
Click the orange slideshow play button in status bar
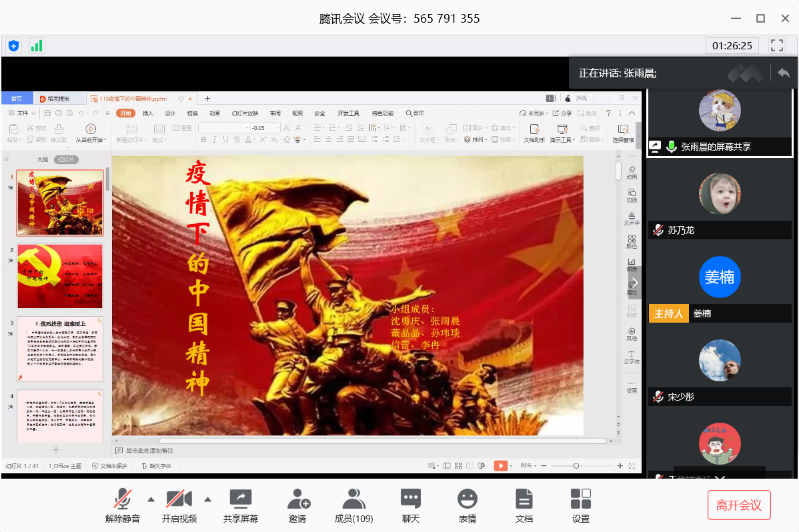[x=501, y=466]
